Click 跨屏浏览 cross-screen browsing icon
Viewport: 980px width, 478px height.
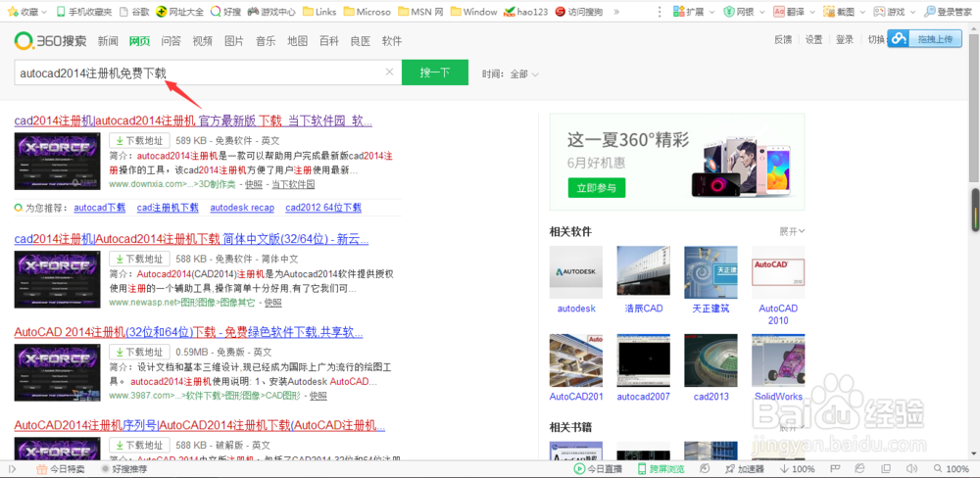(x=661, y=468)
